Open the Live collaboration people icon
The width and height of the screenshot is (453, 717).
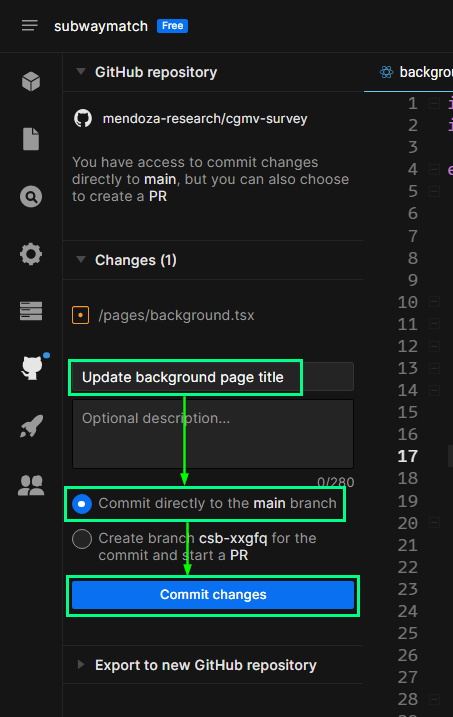point(31,485)
